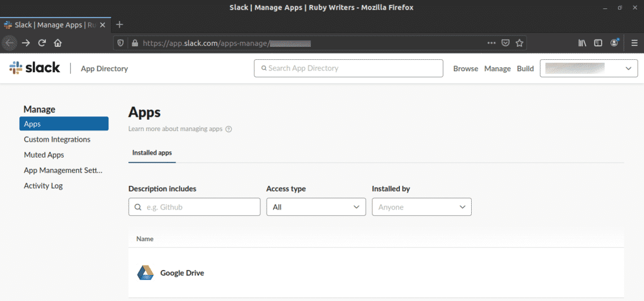This screenshot has height=301, width=644.
Task: Open Muted Apps in the sidebar
Action: tap(44, 155)
